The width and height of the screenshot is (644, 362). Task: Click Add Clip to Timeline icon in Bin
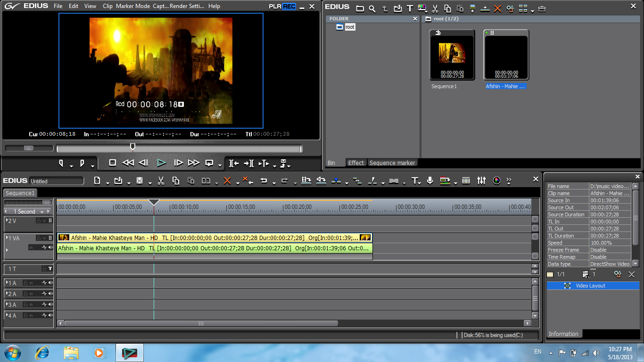[x=485, y=8]
